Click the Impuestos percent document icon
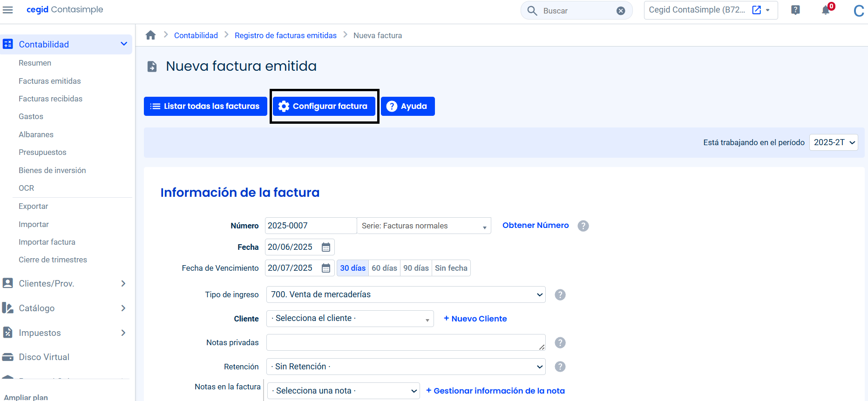Image resolution: width=868 pixels, height=401 pixels. point(7,332)
